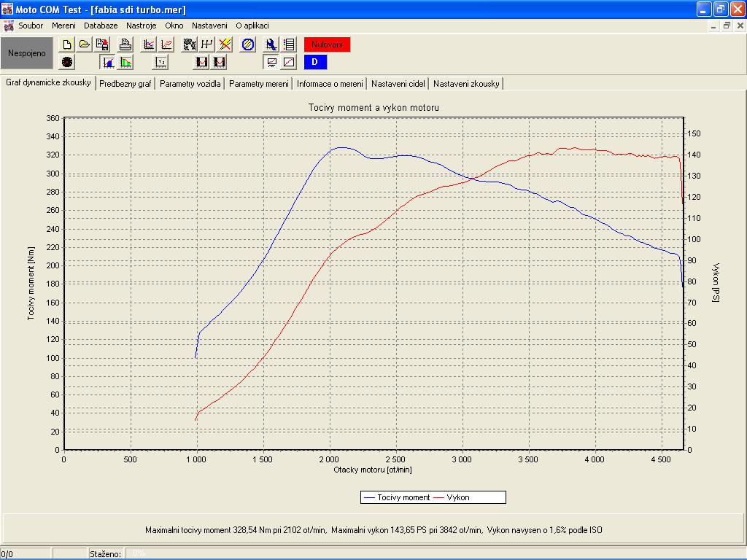Viewport: 747px width, 560px height.
Task: Open a measurement file via folder icon
Action: click(x=85, y=44)
